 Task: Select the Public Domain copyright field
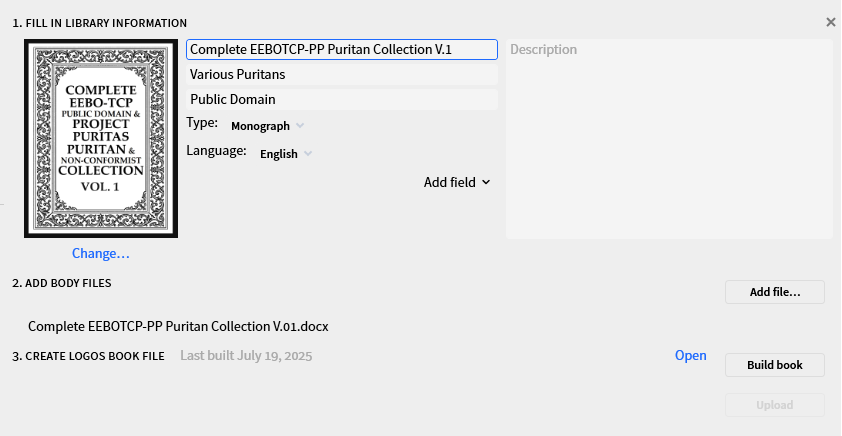(x=342, y=100)
